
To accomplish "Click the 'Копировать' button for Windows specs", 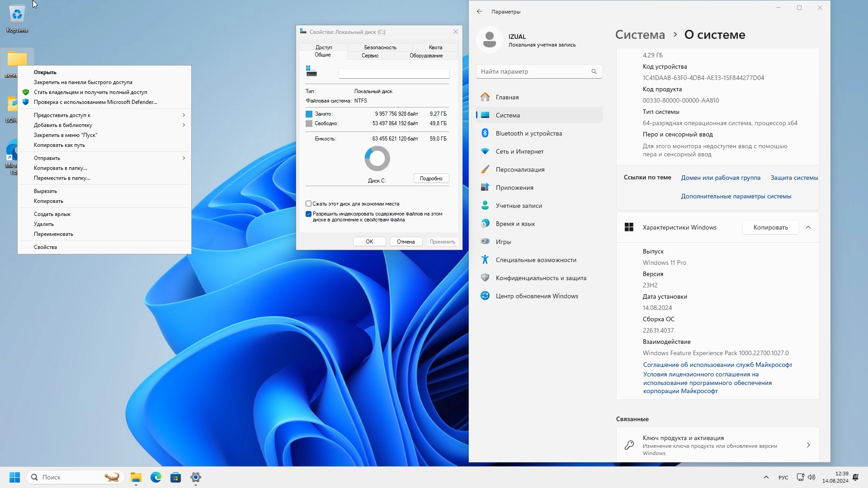I will [x=770, y=227].
